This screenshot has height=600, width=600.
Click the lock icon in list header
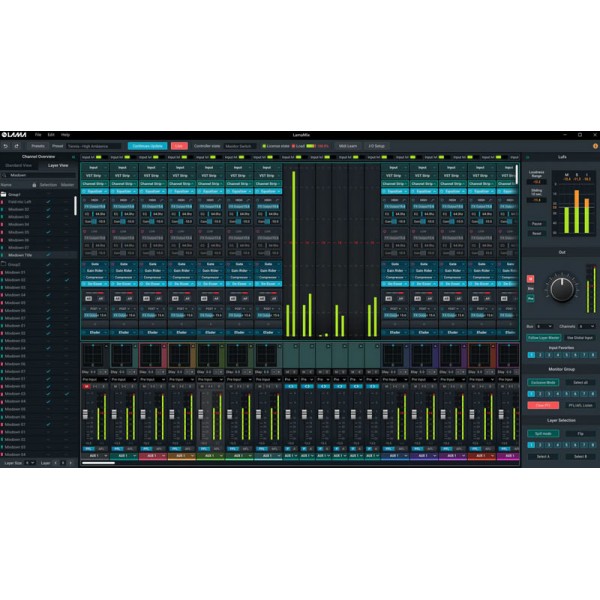[34, 185]
